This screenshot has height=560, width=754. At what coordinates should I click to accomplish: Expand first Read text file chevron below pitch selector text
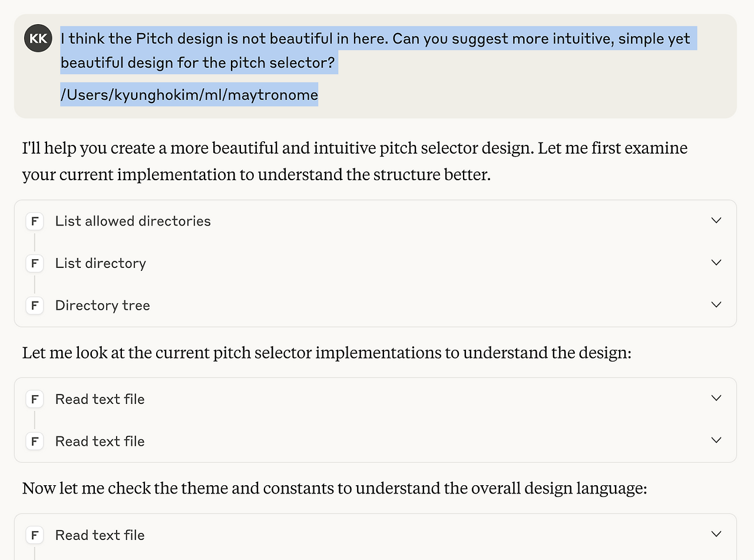tap(716, 398)
